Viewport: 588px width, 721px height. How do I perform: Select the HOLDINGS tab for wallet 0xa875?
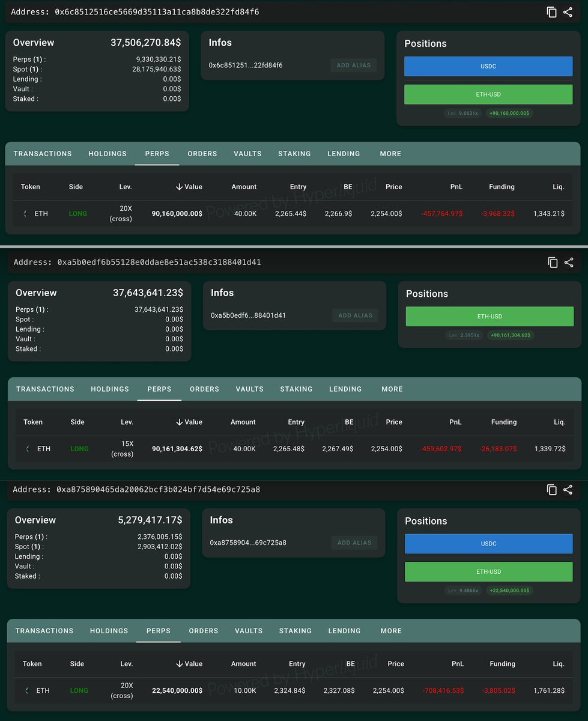pos(109,631)
